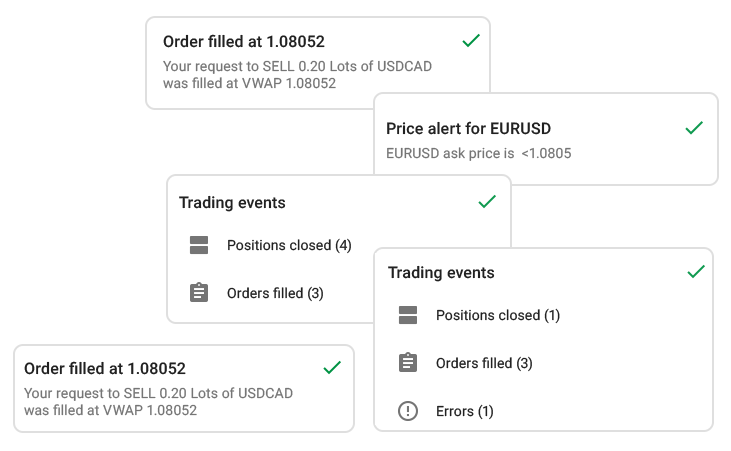Viewport: 731px width, 451px height.
Task: Open the Positions closed (4) entry
Action: [289, 245]
